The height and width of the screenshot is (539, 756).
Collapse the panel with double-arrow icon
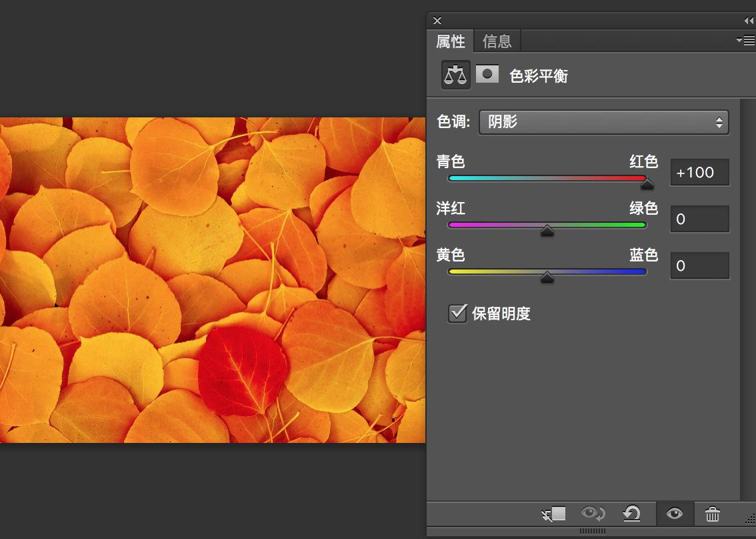click(x=749, y=21)
